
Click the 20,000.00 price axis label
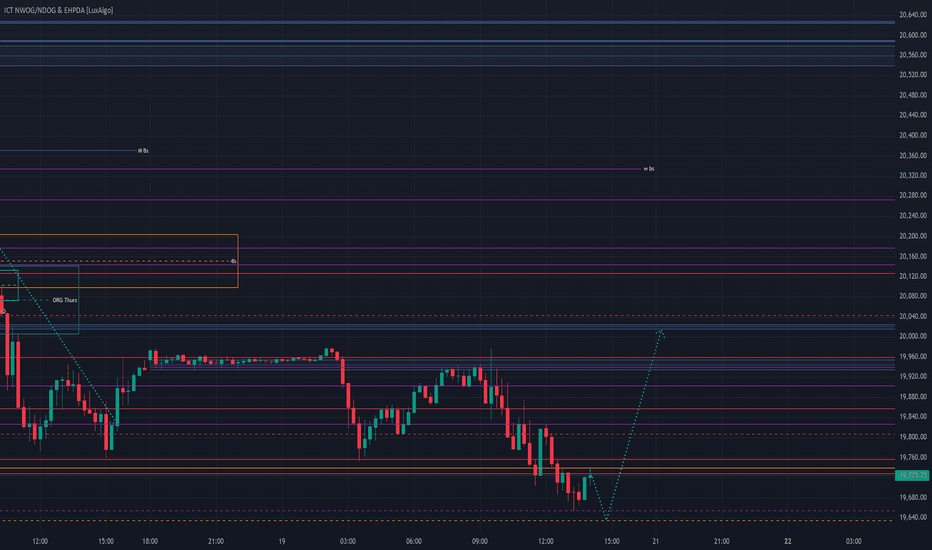click(913, 336)
